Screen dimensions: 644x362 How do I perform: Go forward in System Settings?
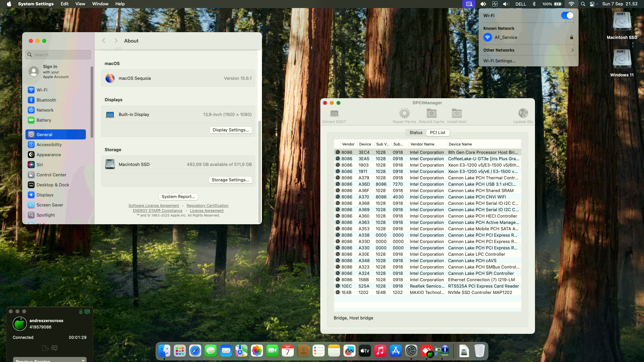116,41
